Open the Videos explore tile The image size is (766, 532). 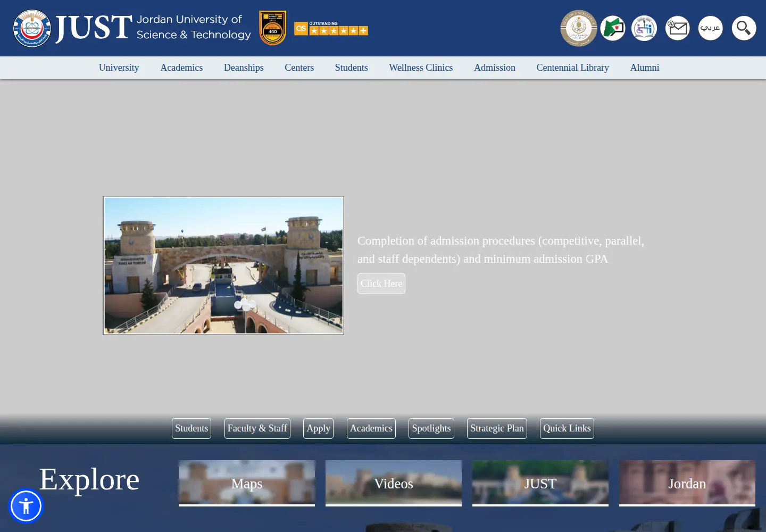click(x=394, y=483)
